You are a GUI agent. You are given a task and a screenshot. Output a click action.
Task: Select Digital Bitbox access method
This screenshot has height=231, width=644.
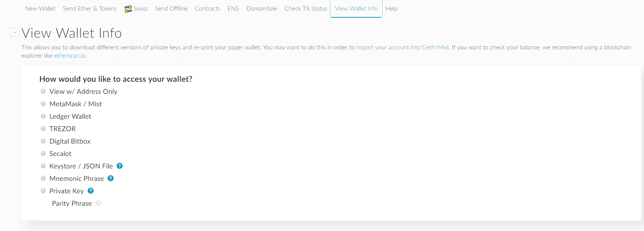(x=43, y=141)
